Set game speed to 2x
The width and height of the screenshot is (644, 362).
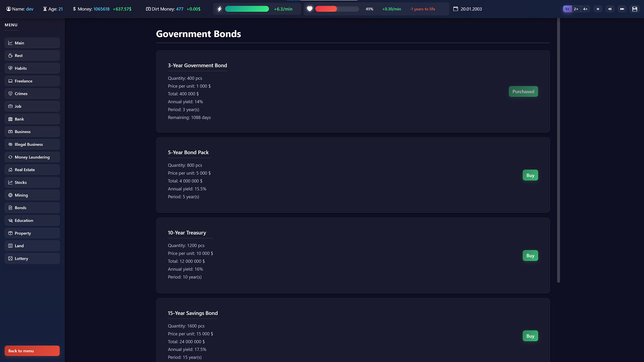[x=576, y=9]
